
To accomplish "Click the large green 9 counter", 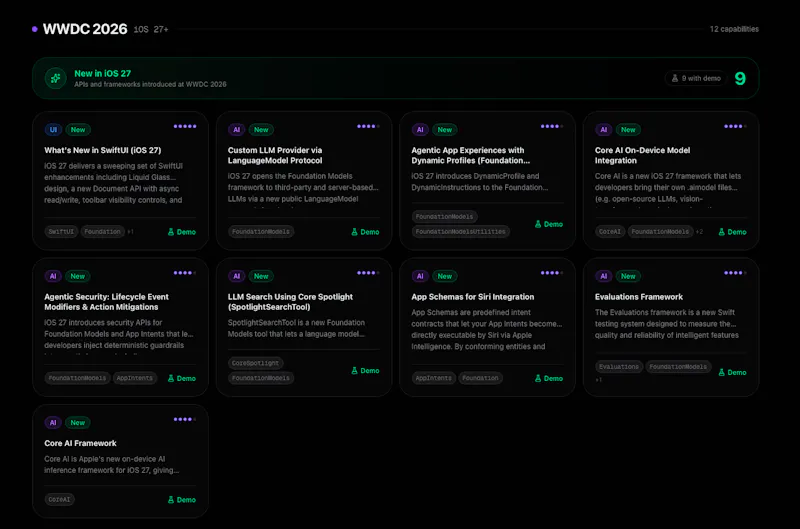I will coord(740,78).
